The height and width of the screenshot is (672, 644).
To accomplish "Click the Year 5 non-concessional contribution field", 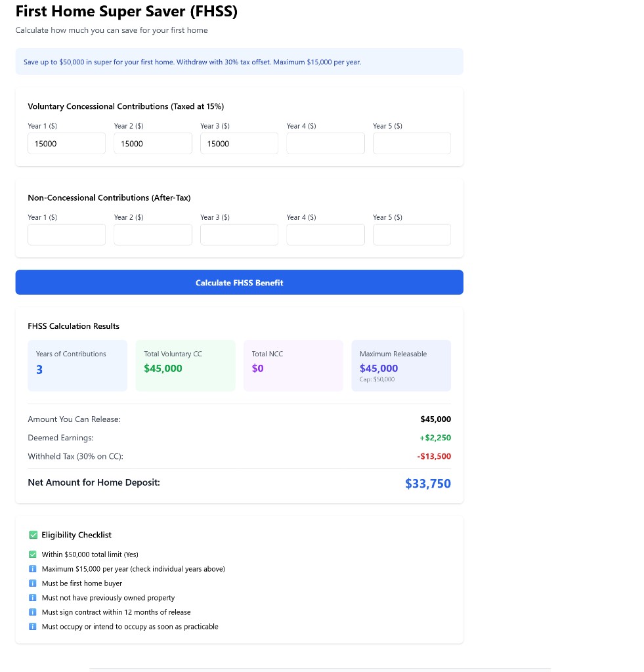I will point(412,234).
